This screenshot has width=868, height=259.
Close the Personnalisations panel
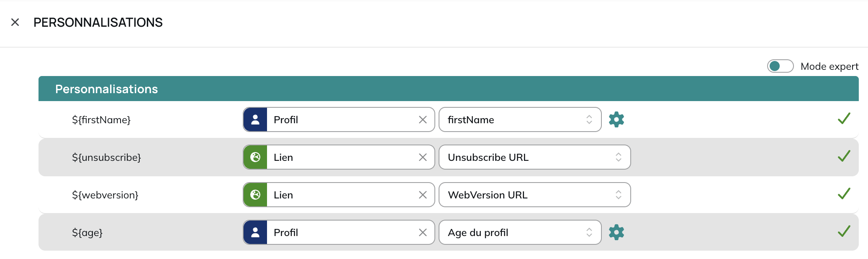pos(15,22)
